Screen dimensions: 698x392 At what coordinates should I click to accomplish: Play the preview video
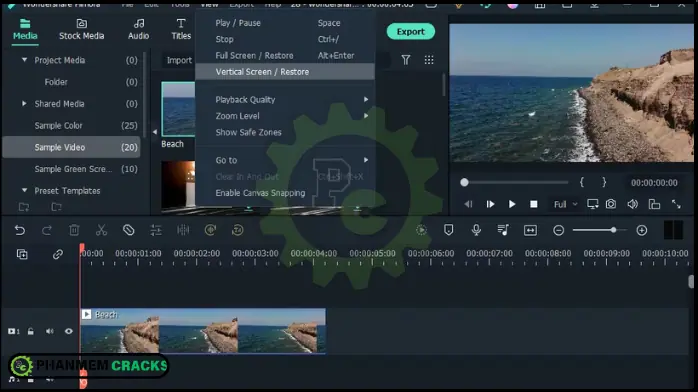click(x=512, y=204)
